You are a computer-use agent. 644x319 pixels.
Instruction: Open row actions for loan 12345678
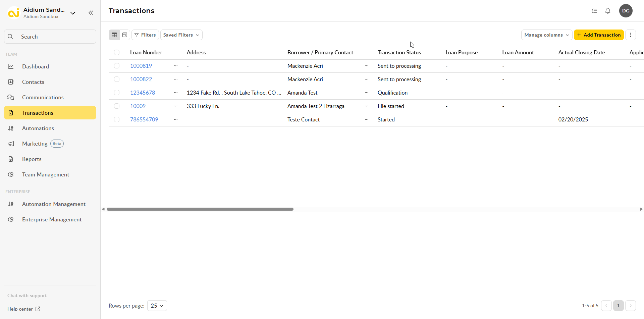(176, 93)
